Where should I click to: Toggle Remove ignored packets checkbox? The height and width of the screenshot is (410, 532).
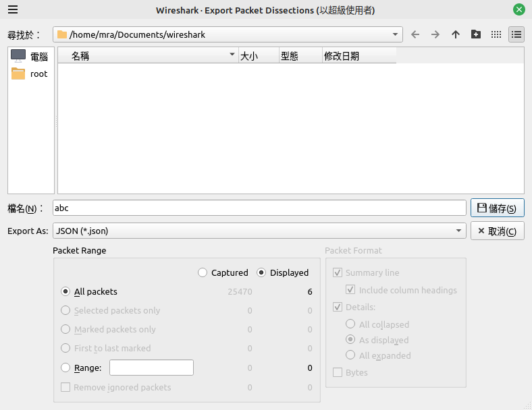65,387
